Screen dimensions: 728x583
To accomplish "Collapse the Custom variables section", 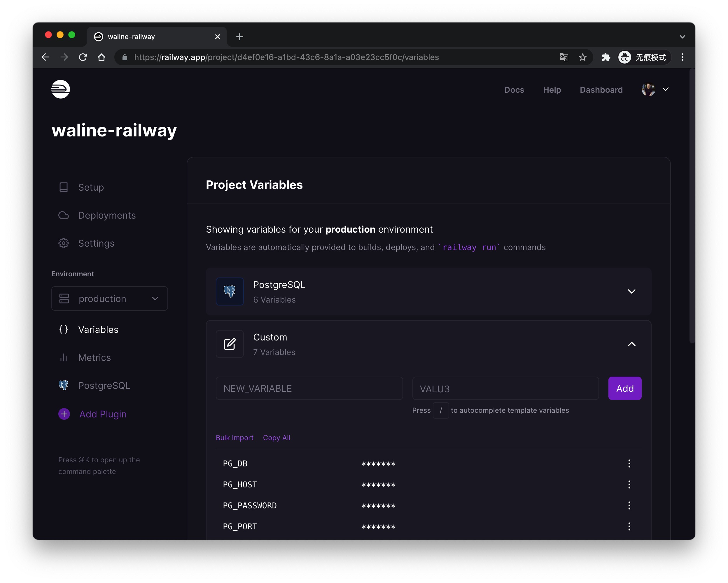I will click(x=631, y=344).
